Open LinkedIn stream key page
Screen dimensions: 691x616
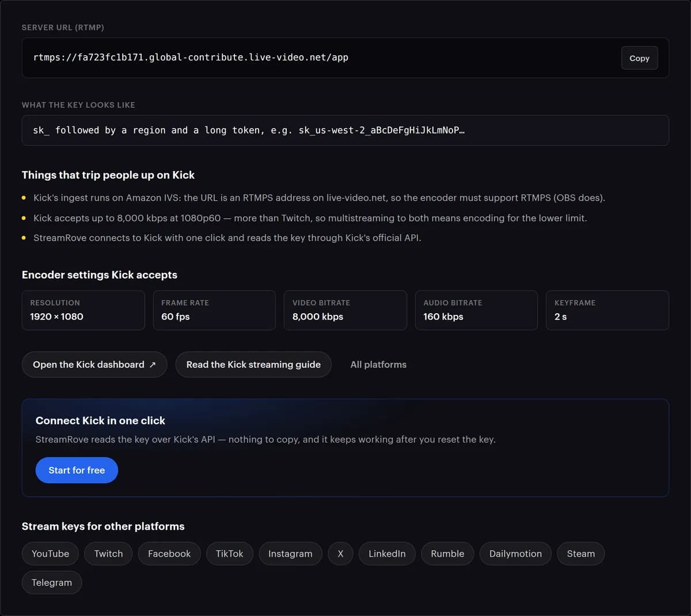coord(387,554)
